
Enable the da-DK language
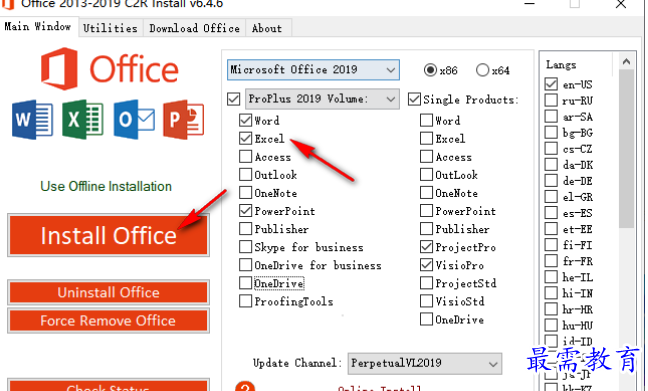551,165
